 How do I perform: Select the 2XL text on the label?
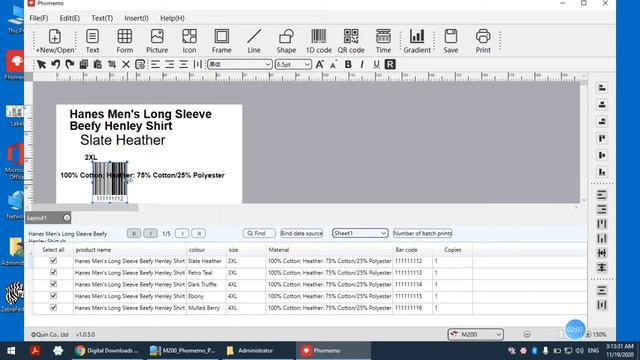(91, 157)
